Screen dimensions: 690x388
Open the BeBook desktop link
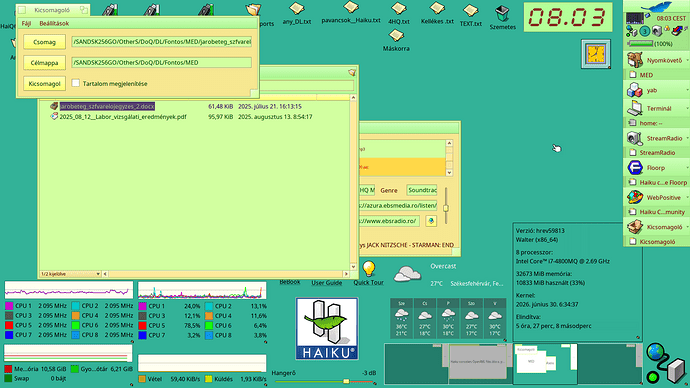pos(290,282)
